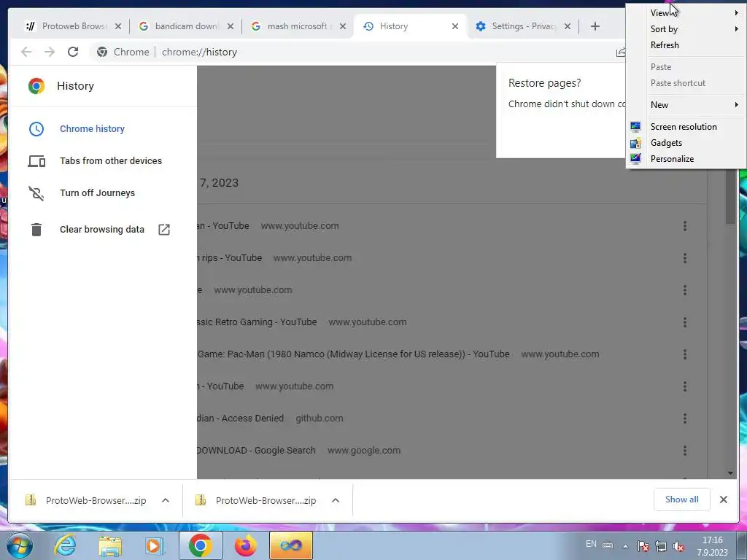Click the share icon in the address bar
747x560 pixels.
[x=620, y=52]
